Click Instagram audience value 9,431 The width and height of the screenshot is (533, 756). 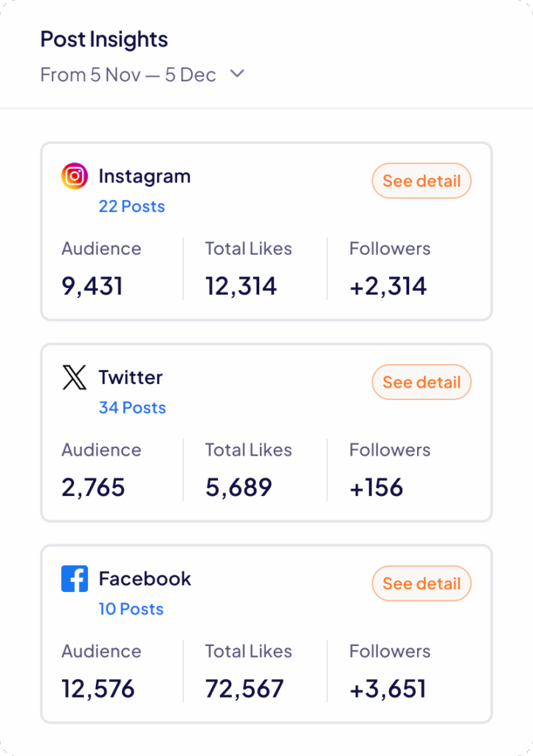pos(92,286)
